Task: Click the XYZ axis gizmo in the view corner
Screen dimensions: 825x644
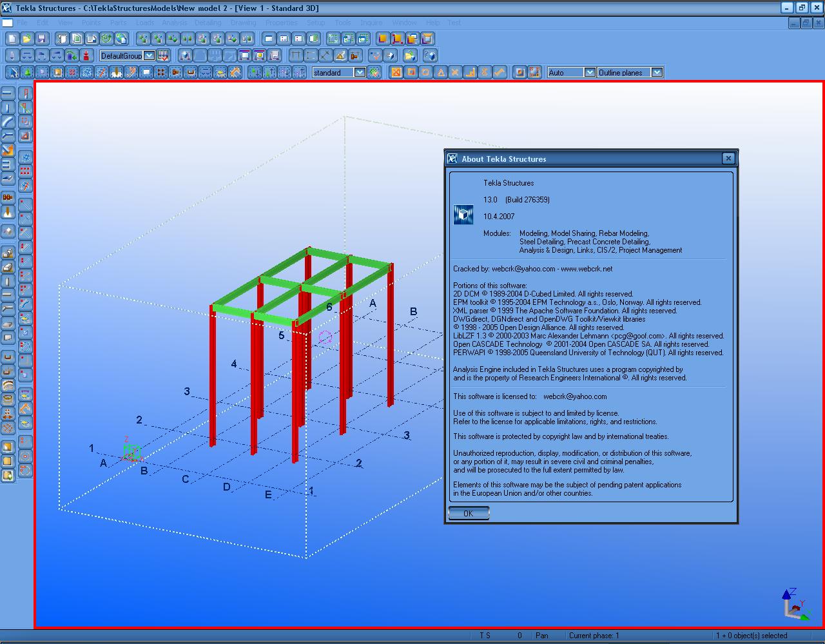Action: [795, 603]
